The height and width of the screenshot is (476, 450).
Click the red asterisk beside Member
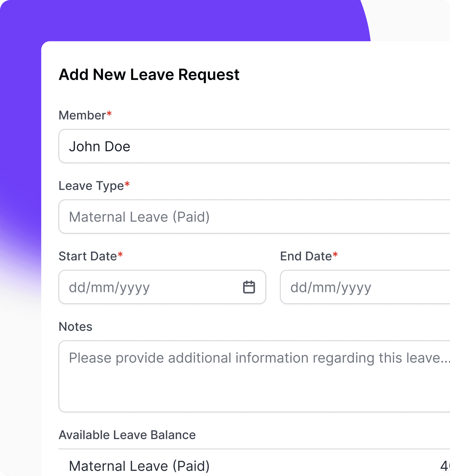109,113
